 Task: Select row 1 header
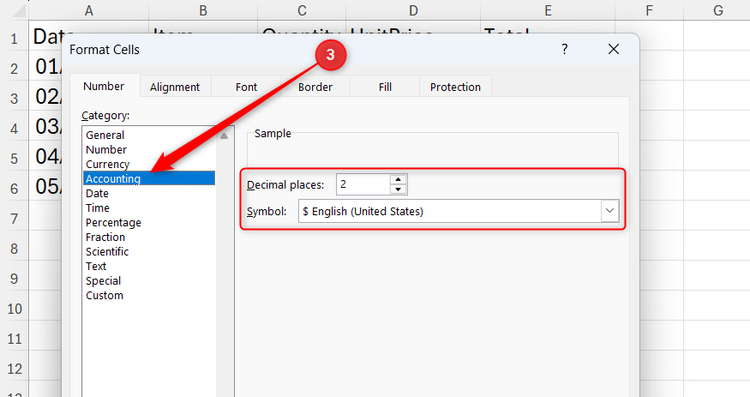click(14, 38)
